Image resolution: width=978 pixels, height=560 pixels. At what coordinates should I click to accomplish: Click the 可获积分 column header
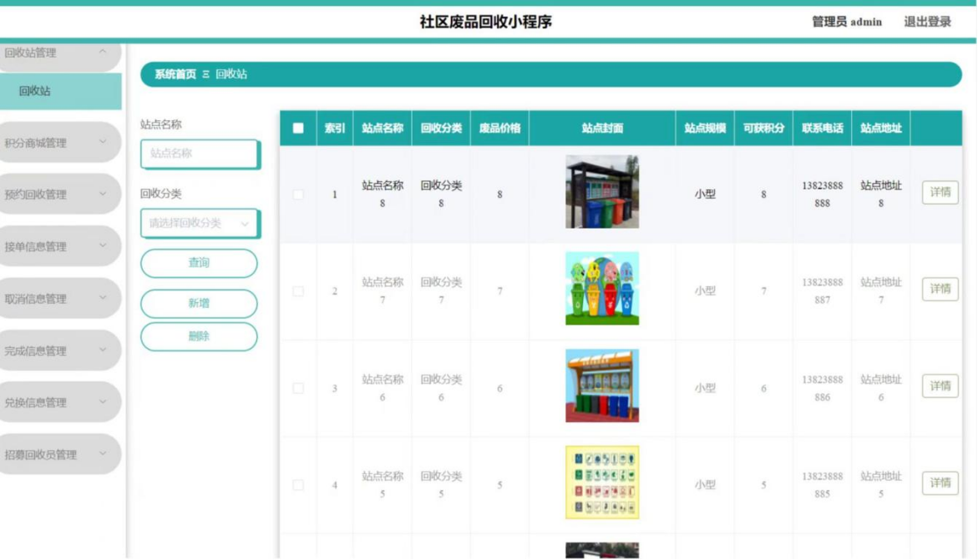pos(763,129)
